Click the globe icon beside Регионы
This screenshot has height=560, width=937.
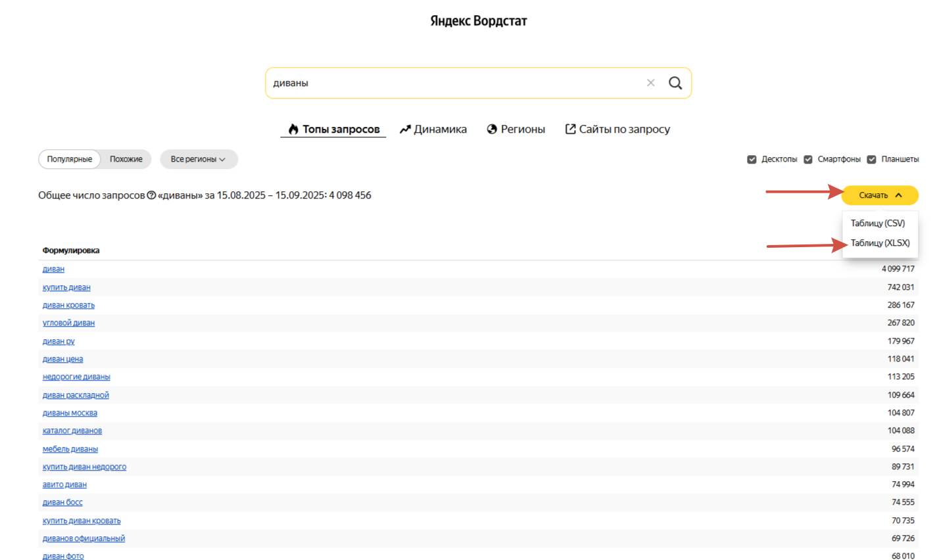[492, 129]
